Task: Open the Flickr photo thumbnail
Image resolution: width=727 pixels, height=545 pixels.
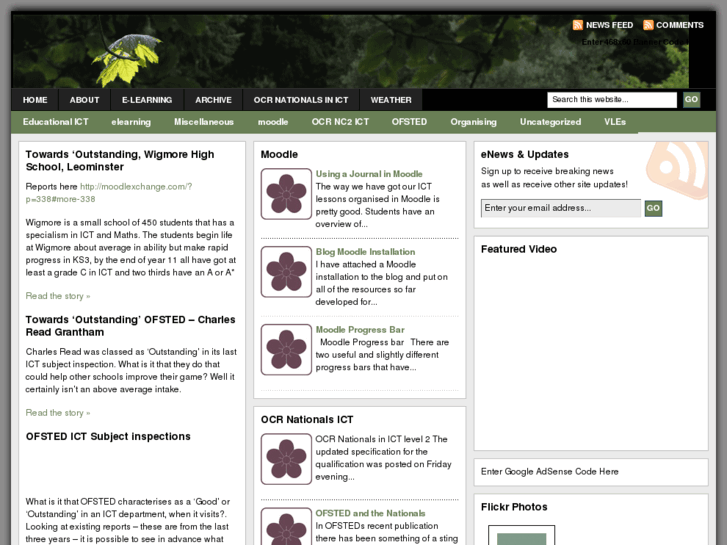Action: pos(522,535)
